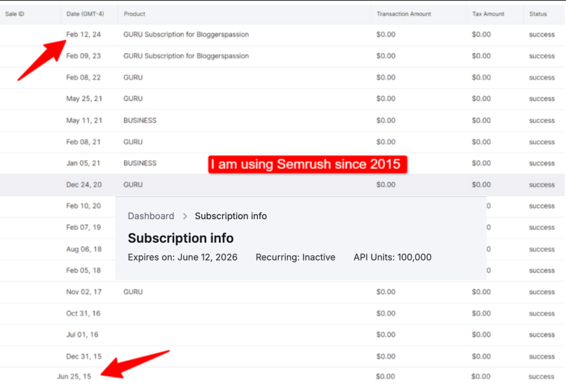Screen dimensions: 566x392
Task: Click the Expires on: June 12, 2026 text
Action: pyautogui.click(x=182, y=257)
